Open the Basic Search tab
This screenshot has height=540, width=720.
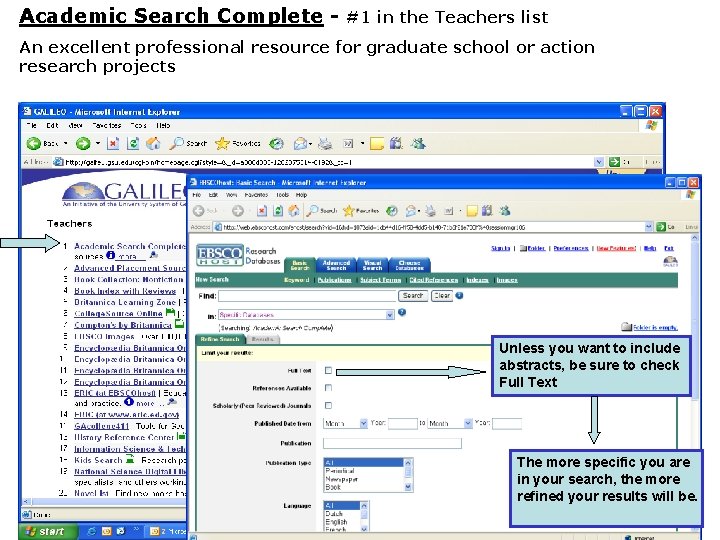point(300,265)
